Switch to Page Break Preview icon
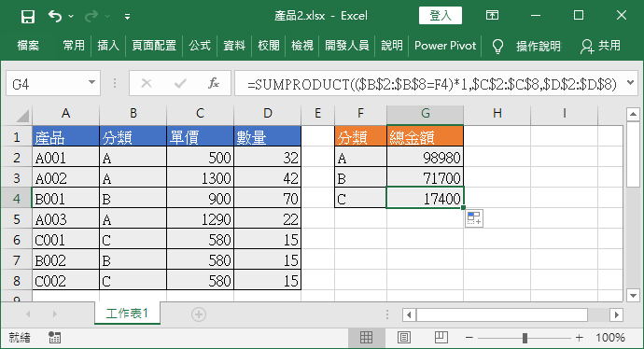Image resolution: width=644 pixels, height=349 pixels. [x=441, y=338]
